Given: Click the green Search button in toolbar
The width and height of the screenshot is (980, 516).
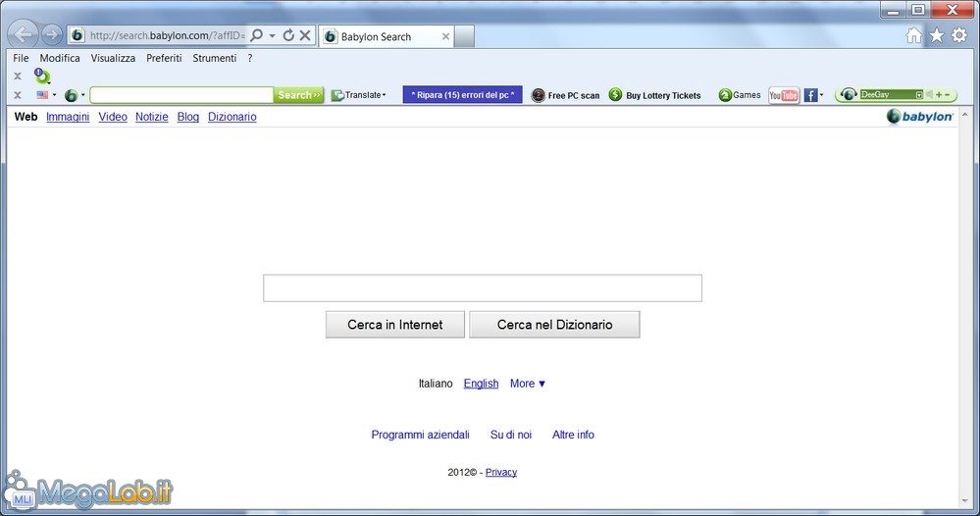Looking at the screenshot, I should coord(299,95).
